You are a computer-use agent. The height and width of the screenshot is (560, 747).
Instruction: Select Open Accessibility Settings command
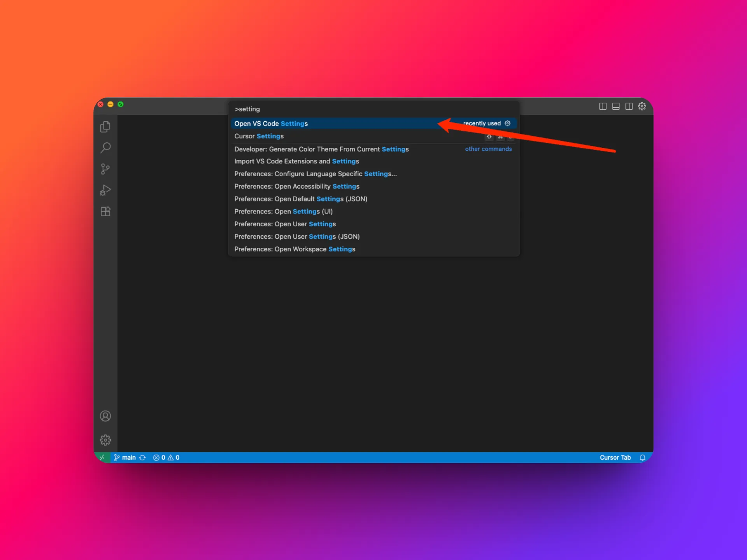pyautogui.click(x=373, y=186)
